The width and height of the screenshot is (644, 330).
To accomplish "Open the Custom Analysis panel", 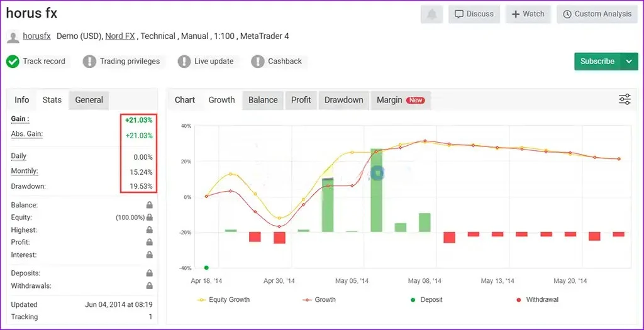I will tap(597, 14).
